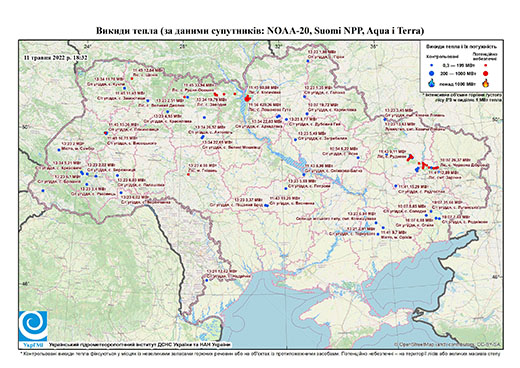
Task: Click the forest-burning intensity note under the legend
Action: [x=462, y=97]
